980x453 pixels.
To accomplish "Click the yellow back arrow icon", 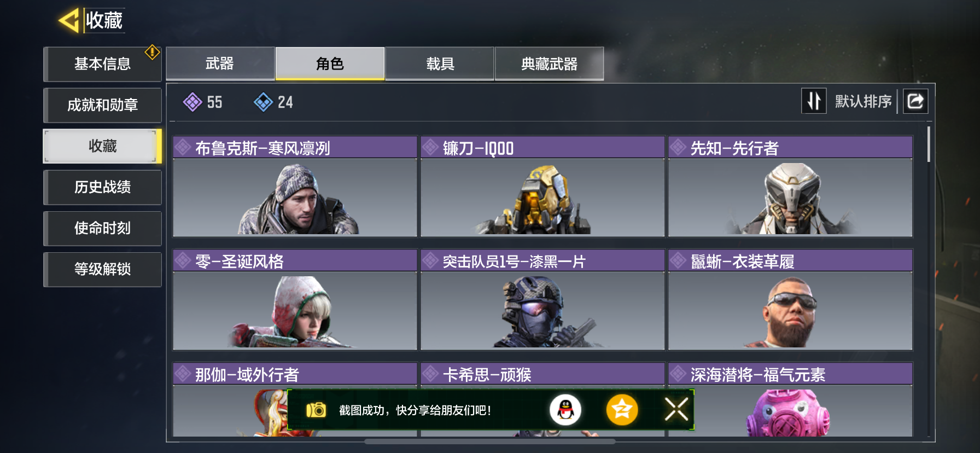I will (x=69, y=20).
